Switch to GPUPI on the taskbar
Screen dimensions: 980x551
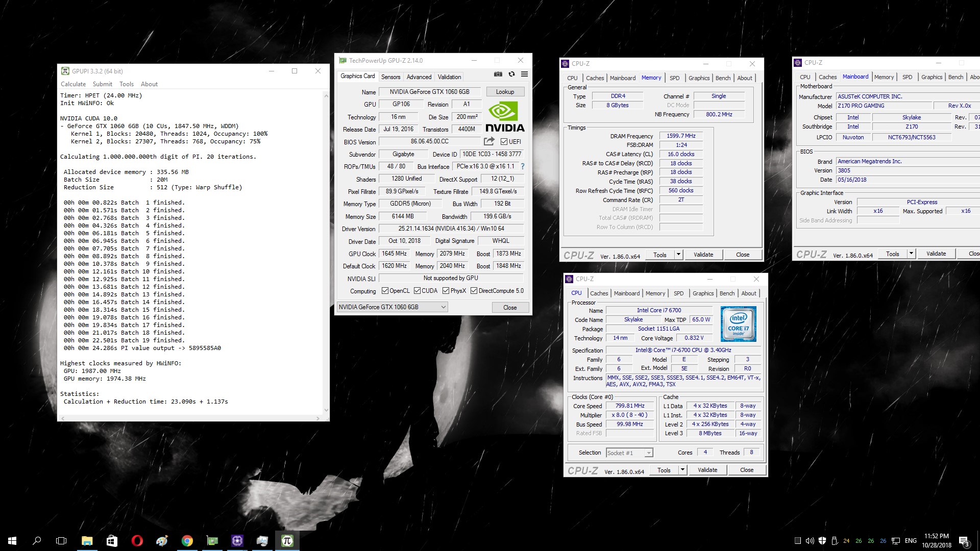click(287, 541)
